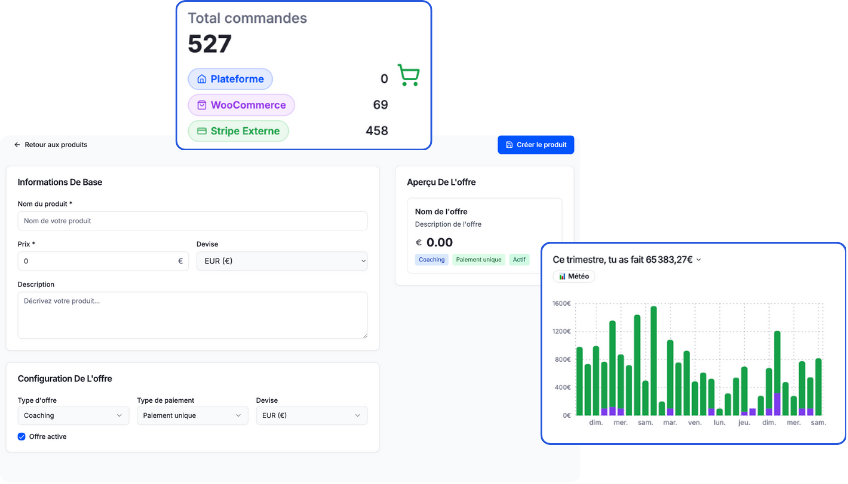
Task: Click the green shopping cart icon
Action: [407, 76]
